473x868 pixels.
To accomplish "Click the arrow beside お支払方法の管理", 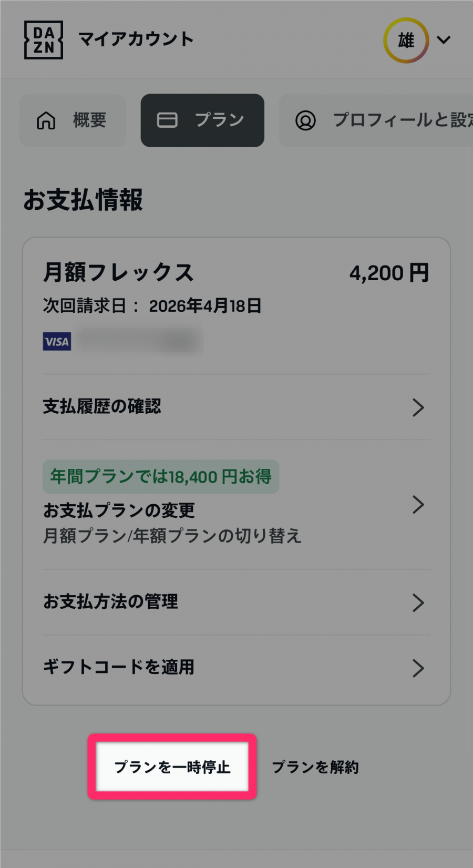I will tap(418, 603).
